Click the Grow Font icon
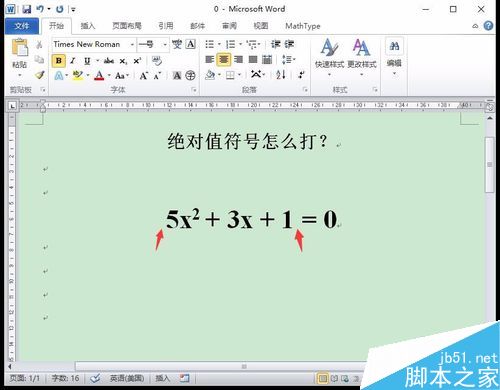 [x=144, y=76]
